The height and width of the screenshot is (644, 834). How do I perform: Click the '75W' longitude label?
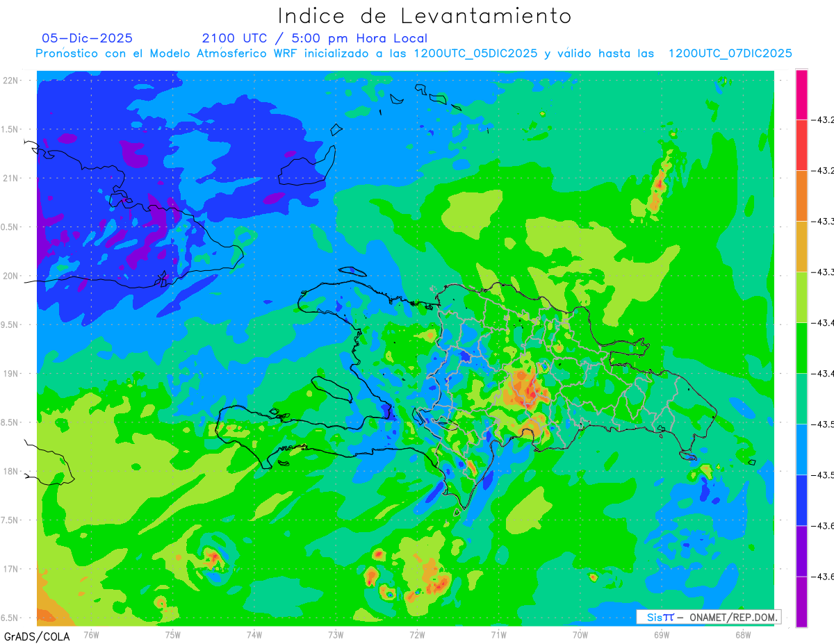173,634
